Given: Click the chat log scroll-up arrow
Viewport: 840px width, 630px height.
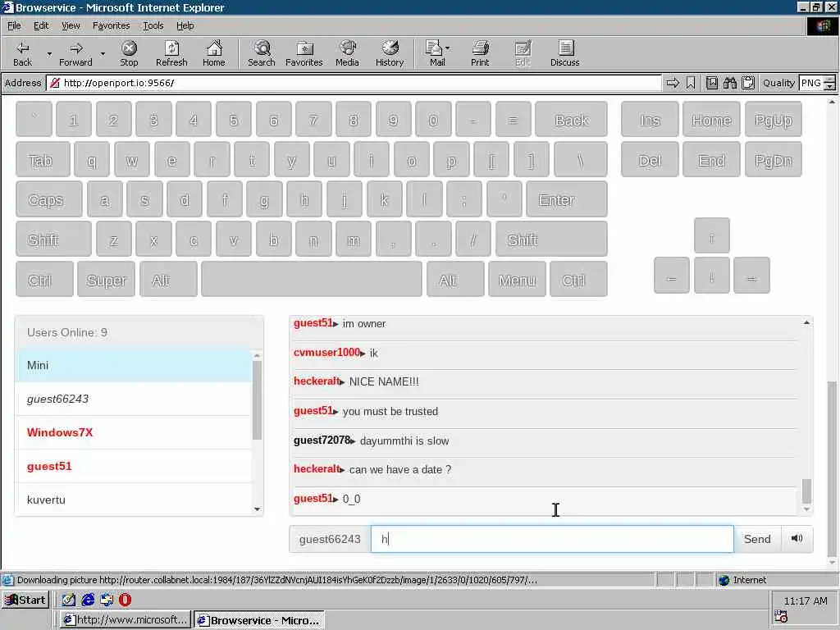Looking at the screenshot, I should click(806, 322).
